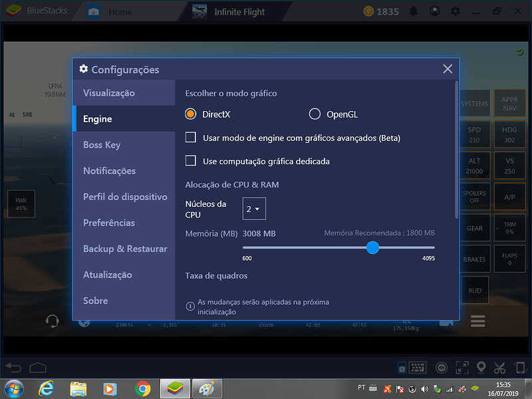Click the HDG 302 autopilot button
This screenshot has height=399, width=532.
(509, 135)
